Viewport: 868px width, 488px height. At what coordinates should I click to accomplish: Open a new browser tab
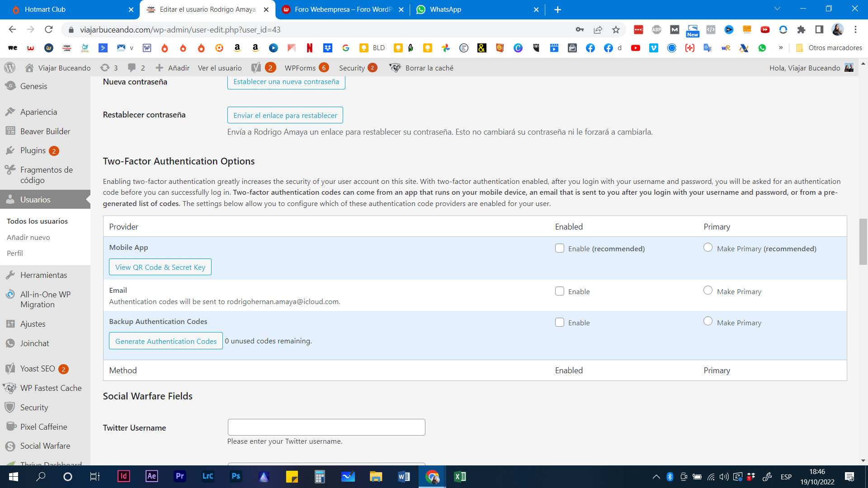[558, 9]
